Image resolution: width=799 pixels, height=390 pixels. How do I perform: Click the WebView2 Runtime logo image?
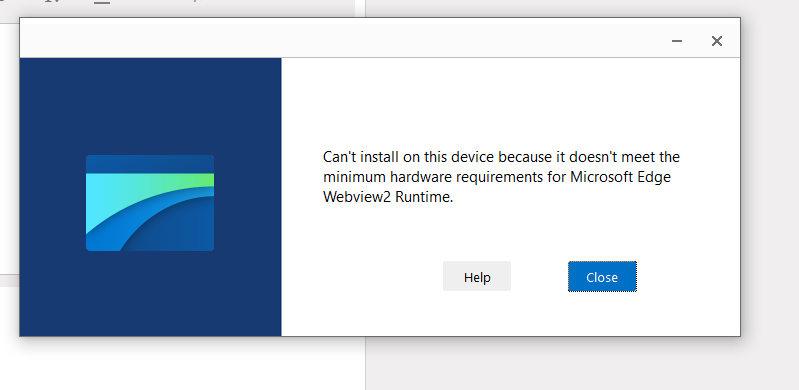(150, 203)
